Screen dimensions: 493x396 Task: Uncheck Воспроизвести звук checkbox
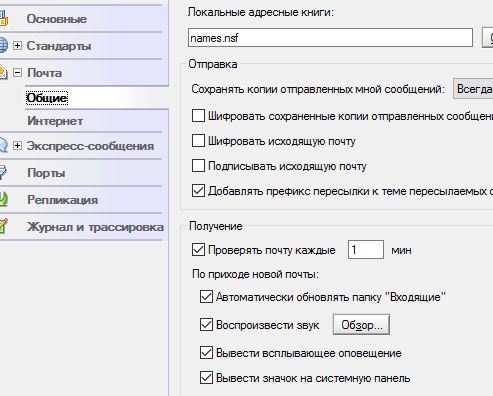pyautogui.click(x=206, y=324)
